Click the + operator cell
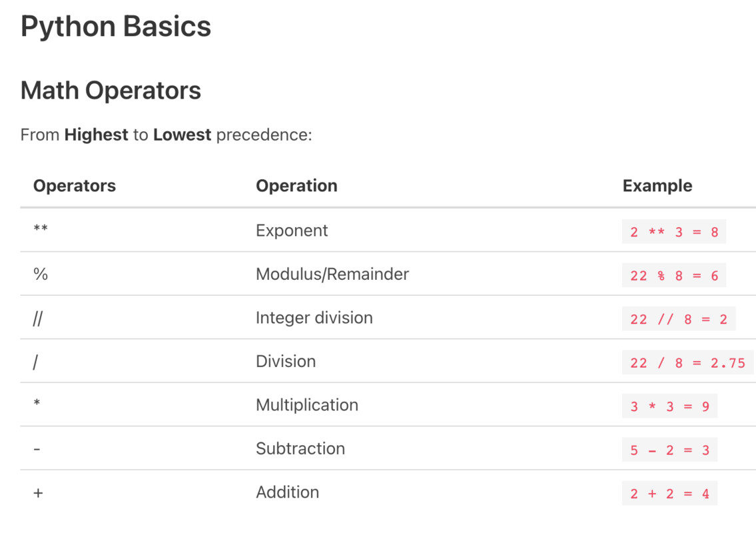The image size is (756, 533). tap(38, 493)
